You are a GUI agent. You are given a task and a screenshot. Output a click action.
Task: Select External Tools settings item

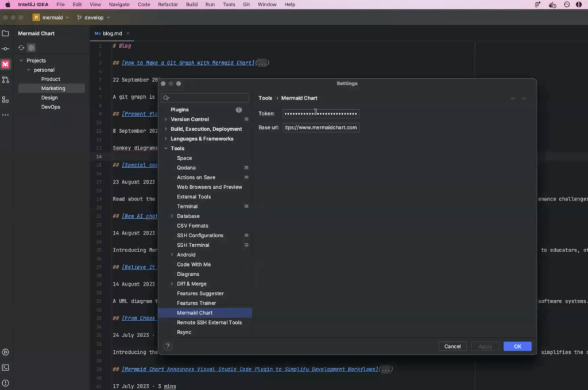pos(205,197)
